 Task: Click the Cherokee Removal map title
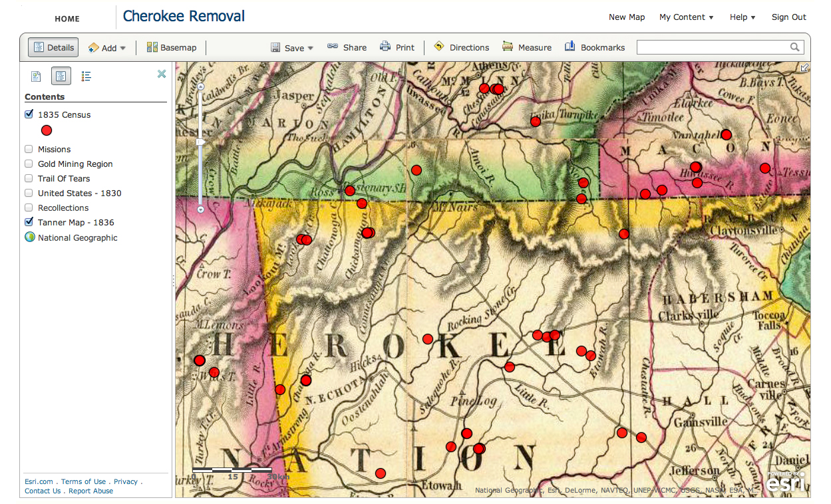(x=184, y=16)
